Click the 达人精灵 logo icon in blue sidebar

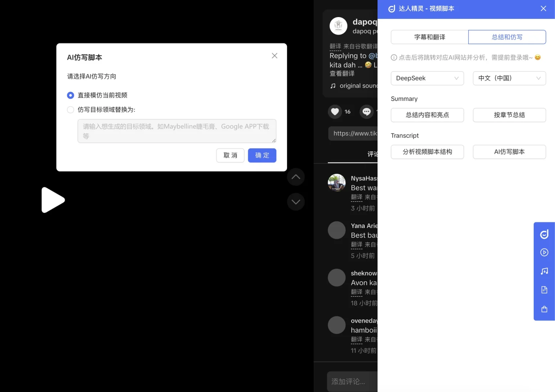[x=544, y=234]
